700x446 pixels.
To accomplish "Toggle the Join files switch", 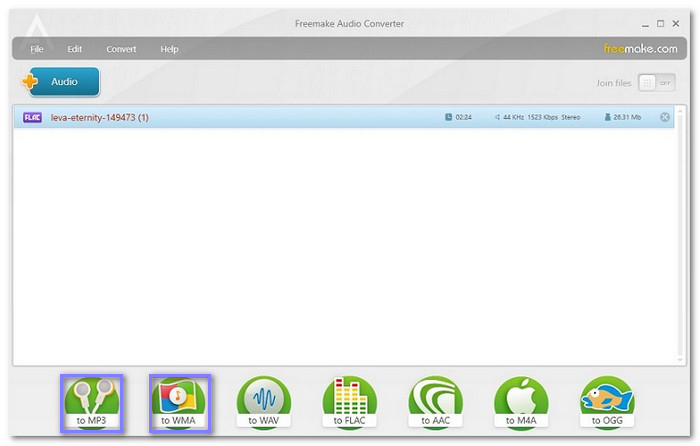I will [x=657, y=83].
